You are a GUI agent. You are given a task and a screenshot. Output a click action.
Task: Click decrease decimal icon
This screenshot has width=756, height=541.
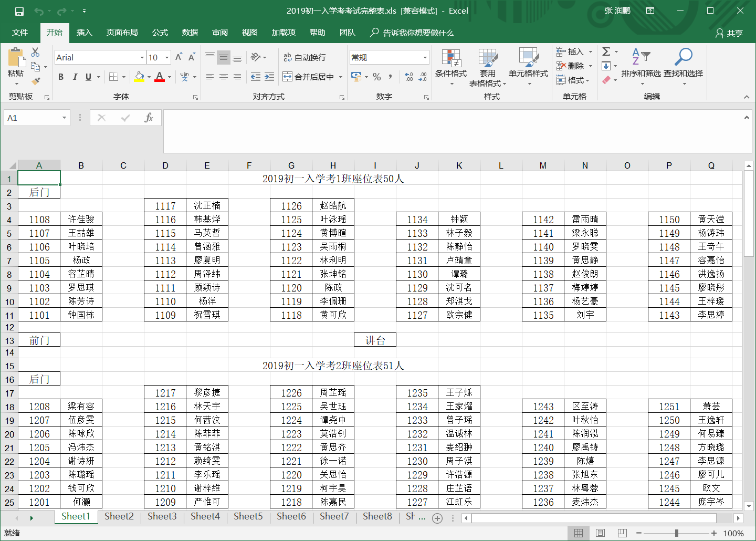pos(423,77)
